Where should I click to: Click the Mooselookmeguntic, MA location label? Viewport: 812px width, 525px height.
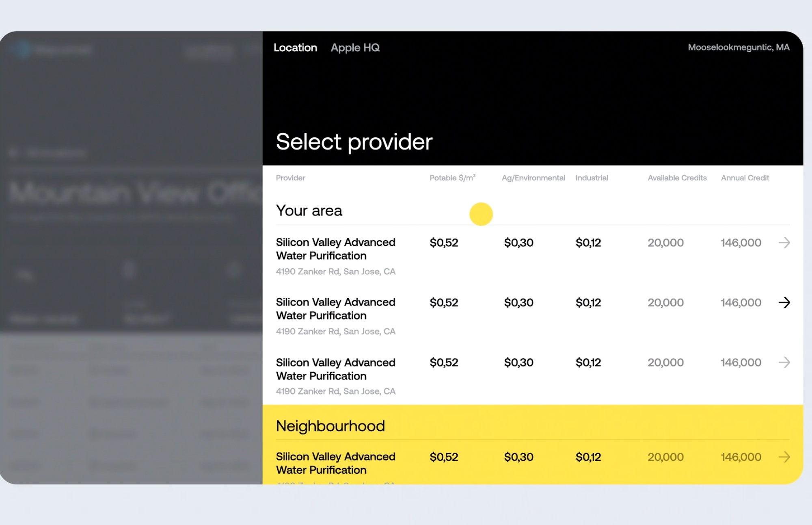pos(739,47)
